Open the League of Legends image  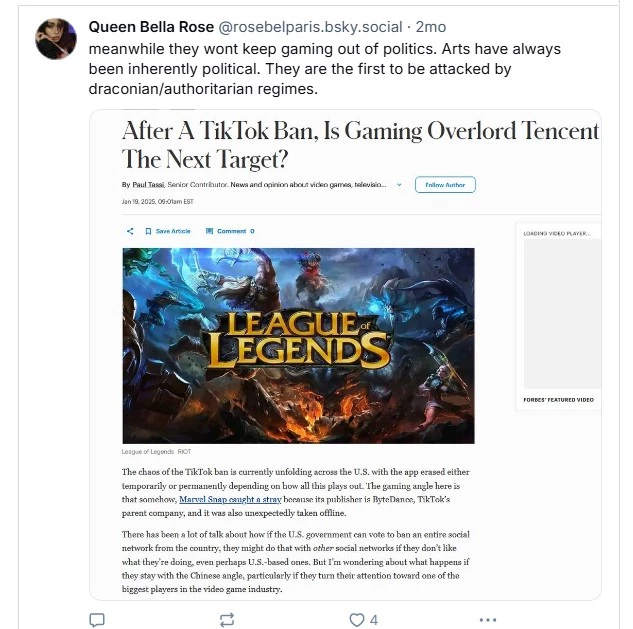tap(298, 346)
